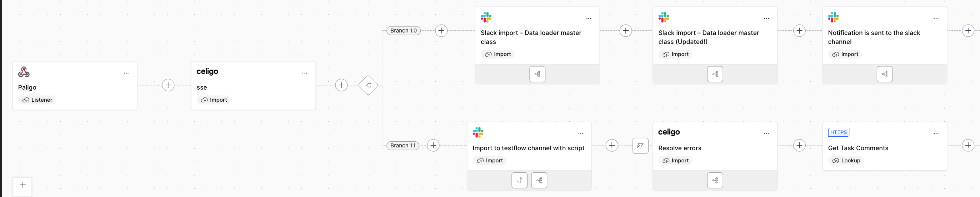Open ellipsis menu on Notification slack channel card
This screenshot has height=197, width=980.
tap(936, 19)
